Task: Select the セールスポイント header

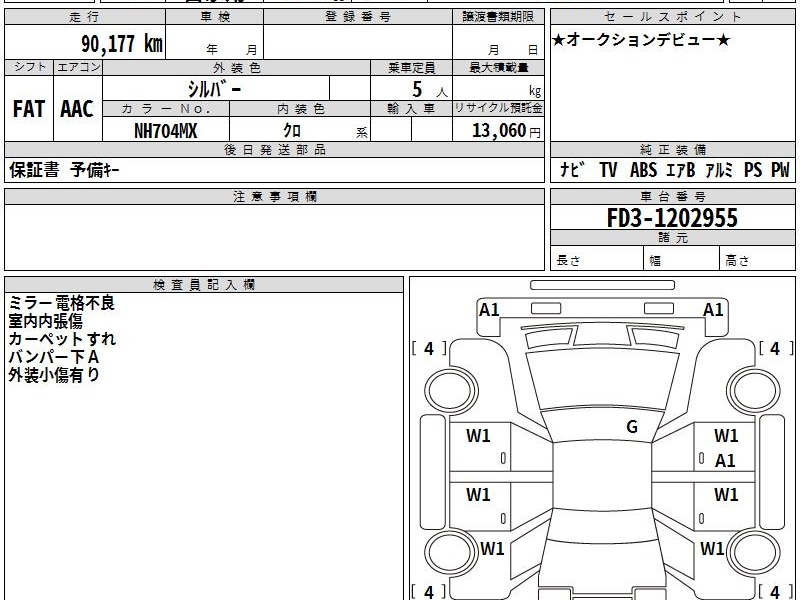Action: coord(672,17)
